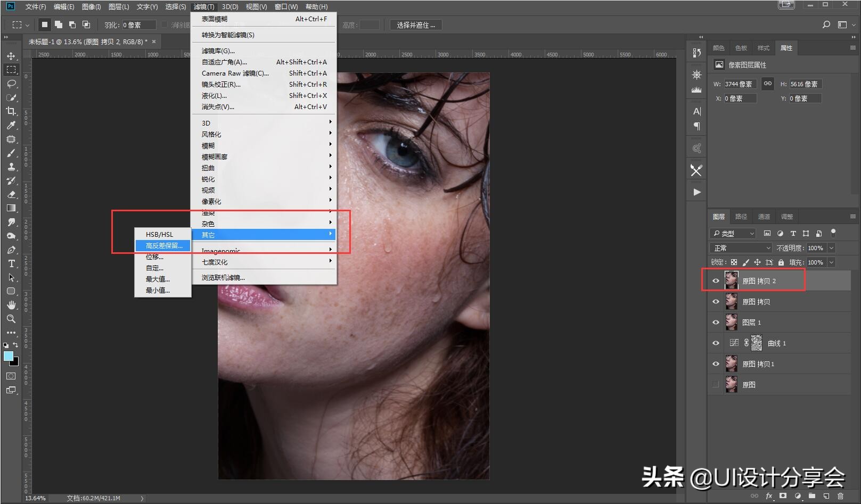861x504 pixels.
Task: Select the Horizontal Type tool
Action: pyautogui.click(x=12, y=263)
